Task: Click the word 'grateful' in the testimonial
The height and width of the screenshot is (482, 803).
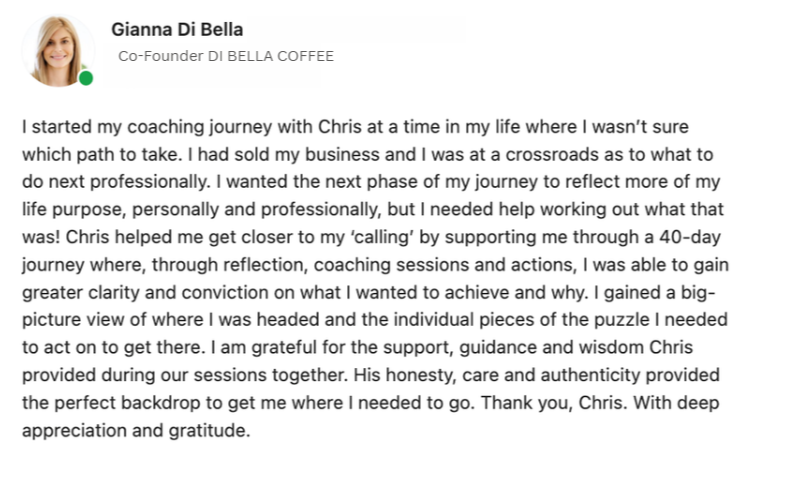Action: tap(284, 348)
